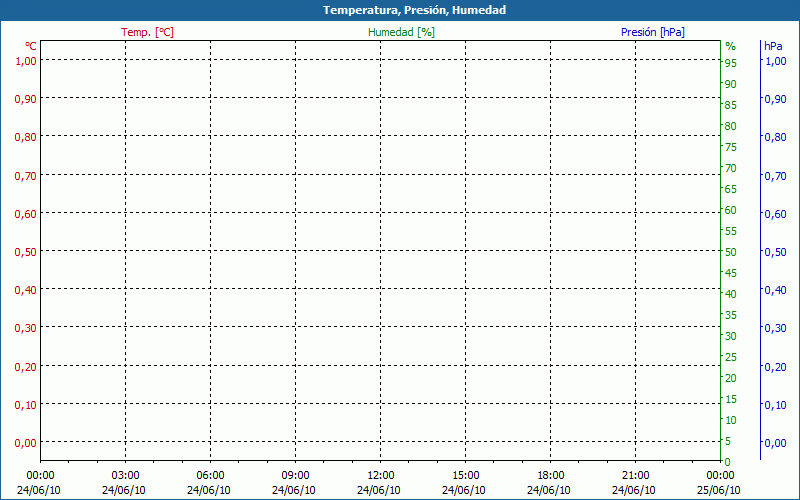Click the 15:00 time label on the x-axis
This screenshot has width=800, height=500.
pos(465,476)
